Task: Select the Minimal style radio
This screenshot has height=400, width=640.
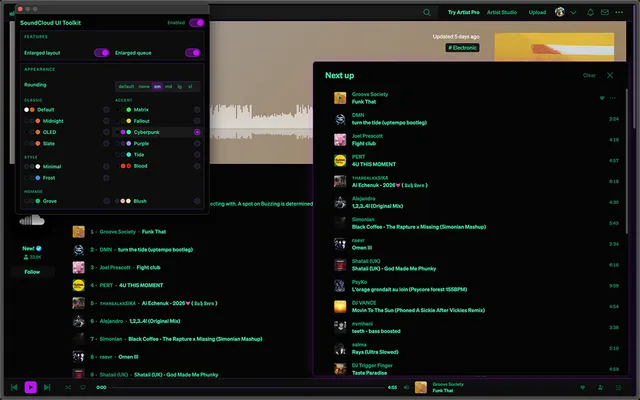Action: pos(106,167)
